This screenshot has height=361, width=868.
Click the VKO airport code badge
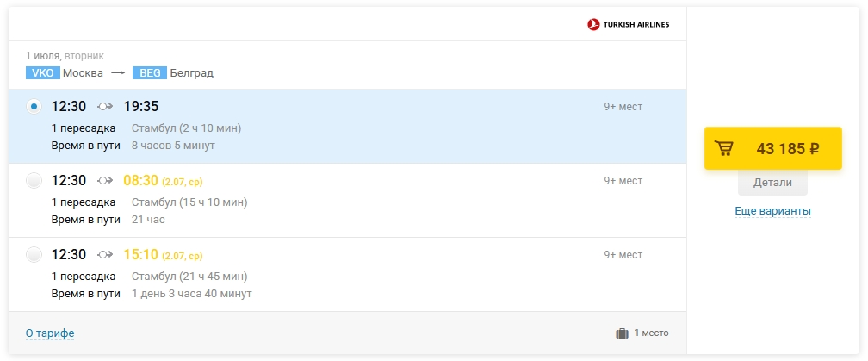[x=42, y=73]
